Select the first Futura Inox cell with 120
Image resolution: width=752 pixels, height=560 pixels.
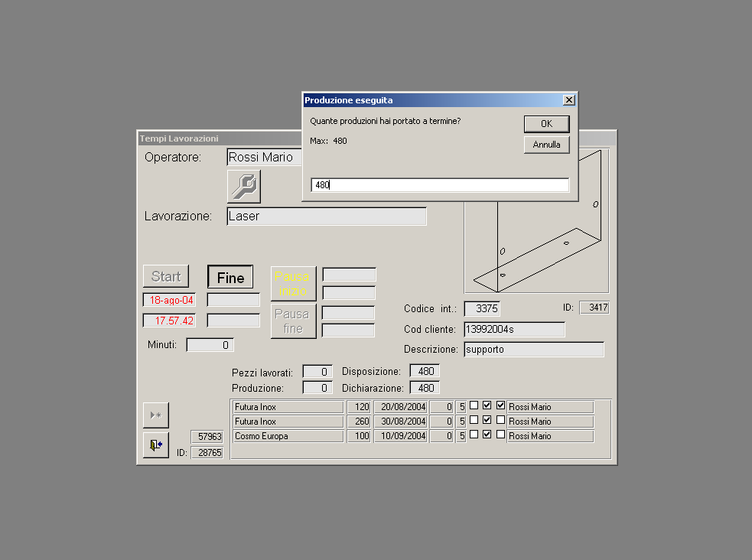point(288,407)
